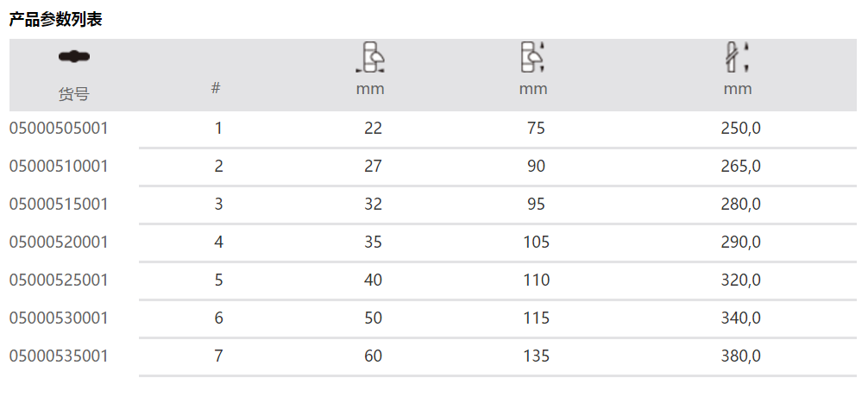Image resolution: width=868 pixels, height=397 pixels.
Task: Select the 105 value in row 4
Action: coord(536,242)
